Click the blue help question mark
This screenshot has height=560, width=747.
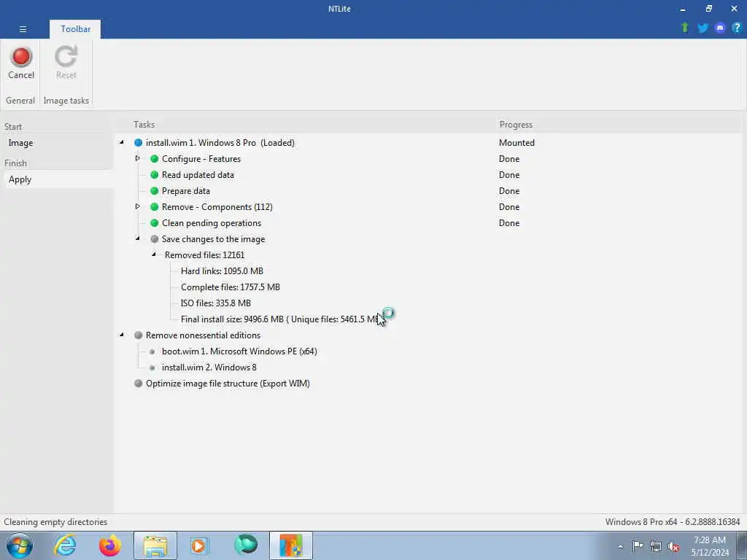click(737, 28)
